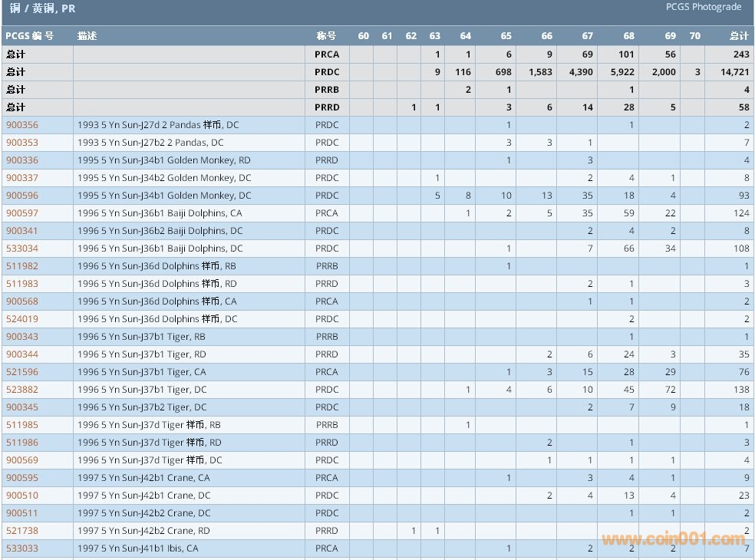The height and width of the screenshot is (560, 755).
Task: Open entry 533033 Ibis CA
Action: coord(22,548)
